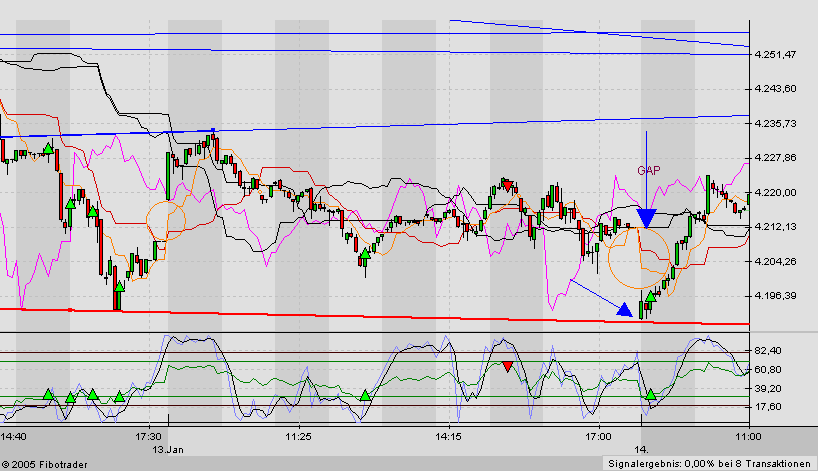The width and height of the screenshot is (818, 471).
Task: Click green buy triangle on chart after 11:25
Action: coord(364,254)
